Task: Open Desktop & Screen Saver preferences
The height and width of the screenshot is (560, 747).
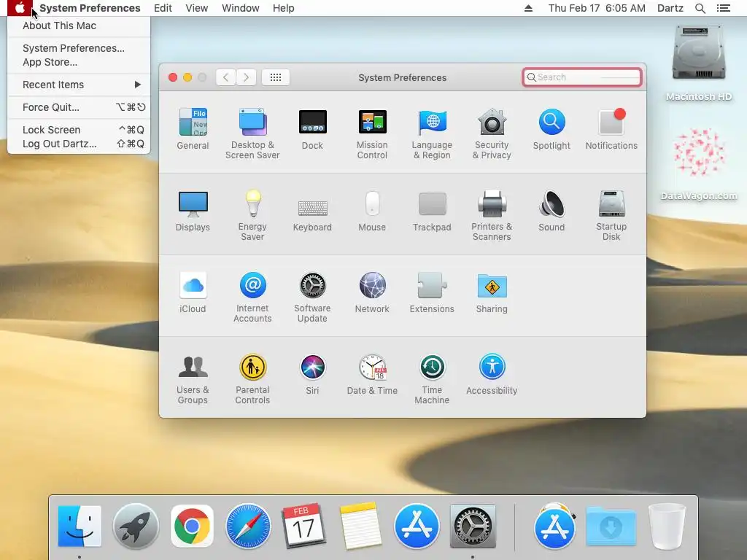Action: (252, 133)
